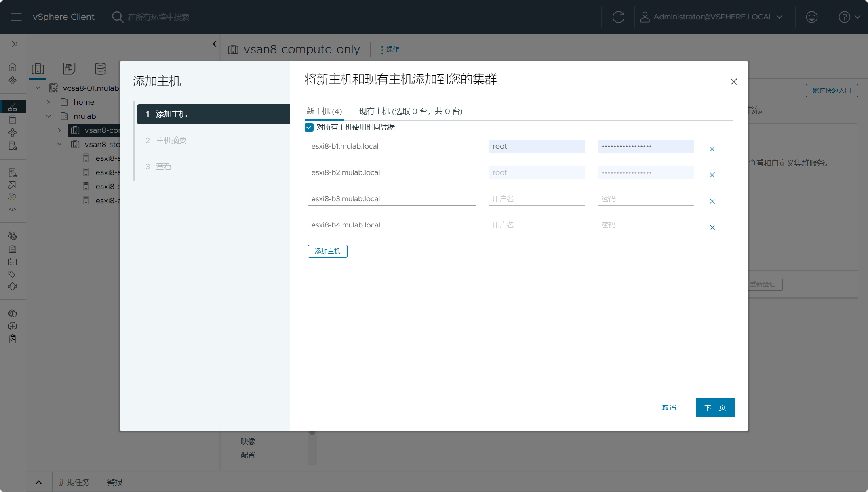Open the globe-style sidebar icon below Lifecycle Manager
The image size is (868, 492).
point(13,313)
